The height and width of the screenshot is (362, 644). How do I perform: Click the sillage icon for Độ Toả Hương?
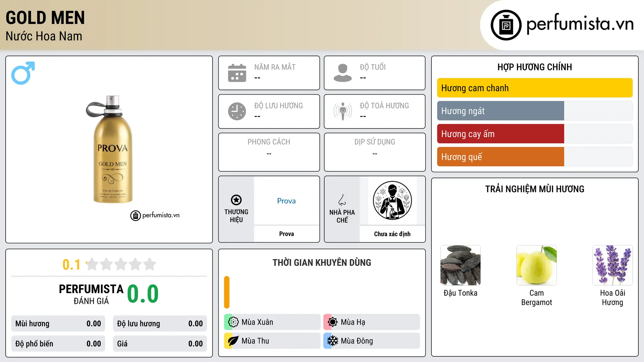pos(343,111)
